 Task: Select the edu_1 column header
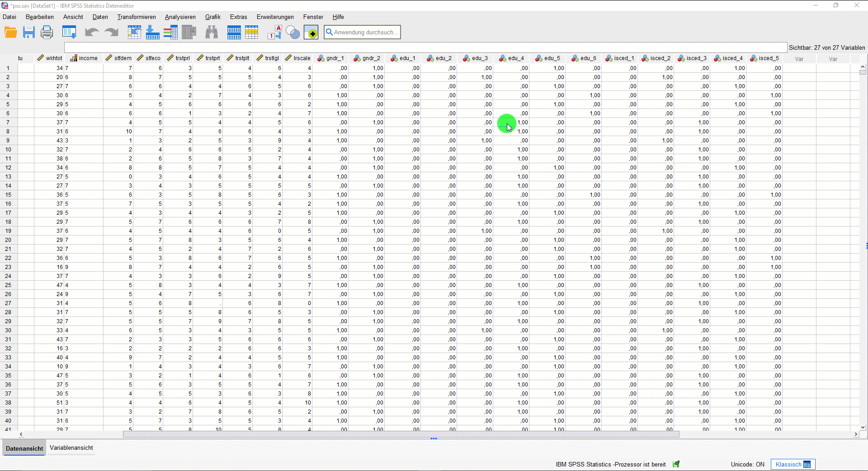(x=403, y=58)
